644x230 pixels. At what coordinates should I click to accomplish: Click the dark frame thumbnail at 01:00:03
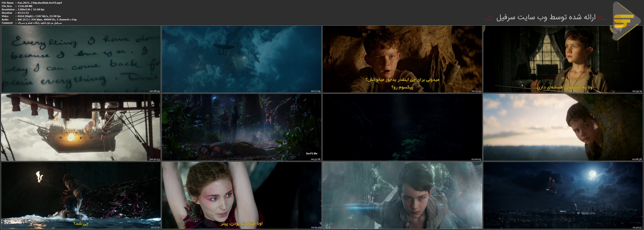[402, 127]
